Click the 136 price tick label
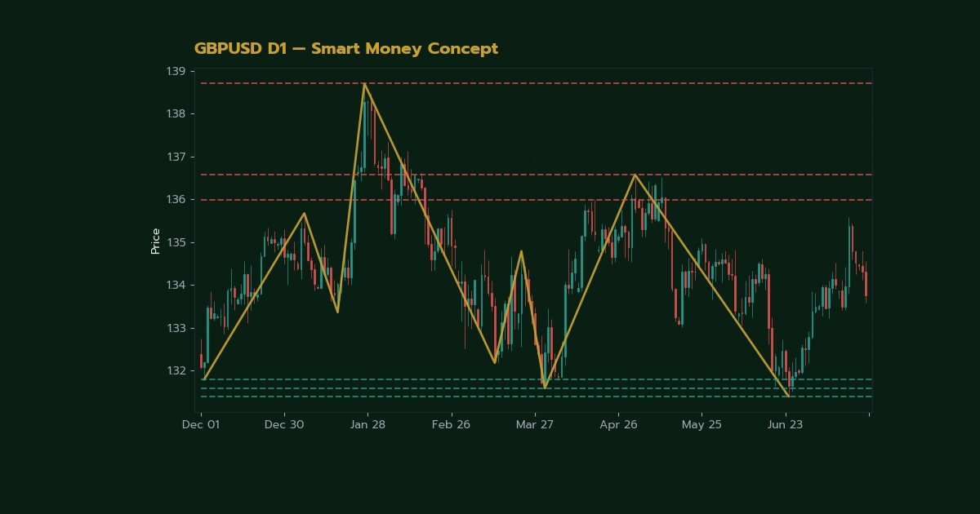Image resolution: width=980 pixels, height=514 pixels. pyautogui.click(x=176, y=199)
